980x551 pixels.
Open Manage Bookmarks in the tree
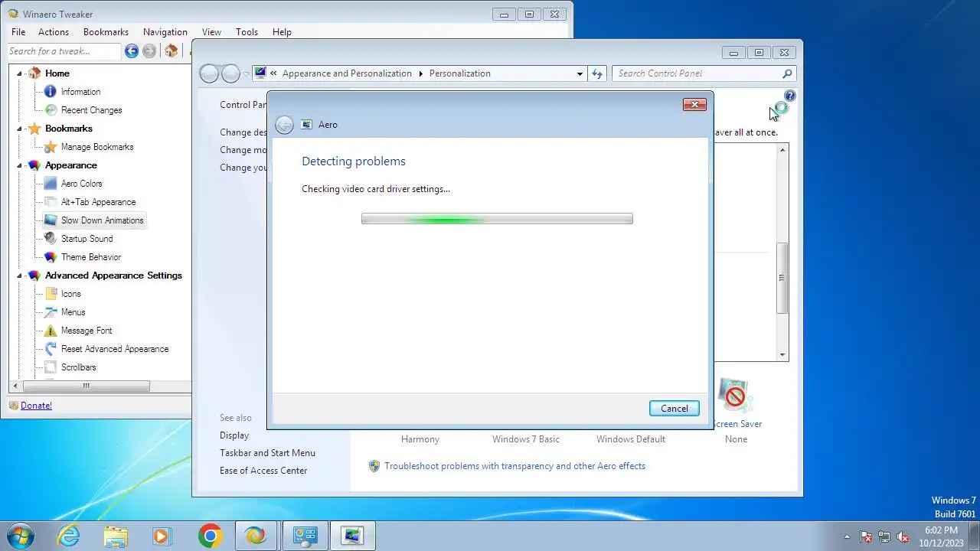(x=97, y=147)
